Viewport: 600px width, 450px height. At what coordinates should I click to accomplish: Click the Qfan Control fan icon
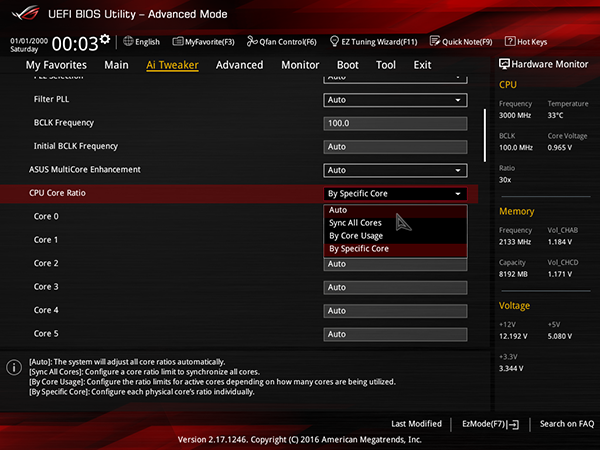pos(252,41)
